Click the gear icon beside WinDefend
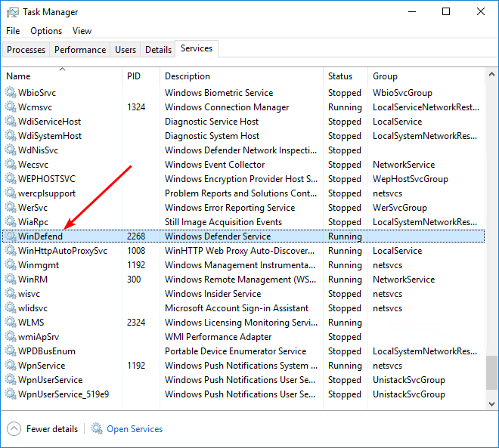This screenshot has width=499, height=448. pyautogui.click(x=11, y=236)
